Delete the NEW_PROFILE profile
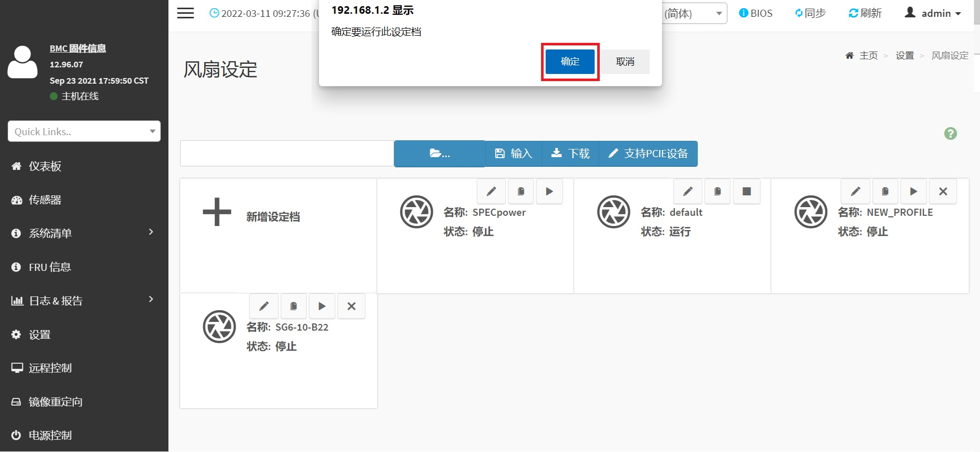The image size is (980, 452). tap(943, 191)
